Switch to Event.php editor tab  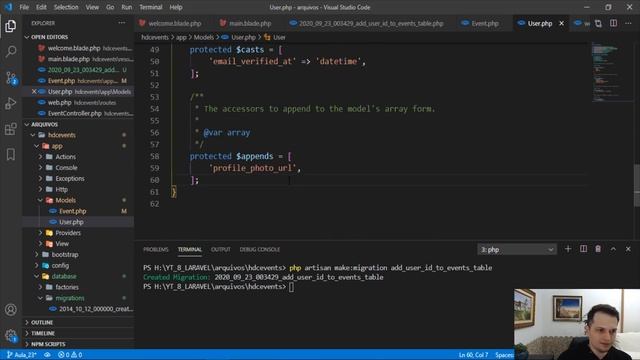[x=485, y=24]
